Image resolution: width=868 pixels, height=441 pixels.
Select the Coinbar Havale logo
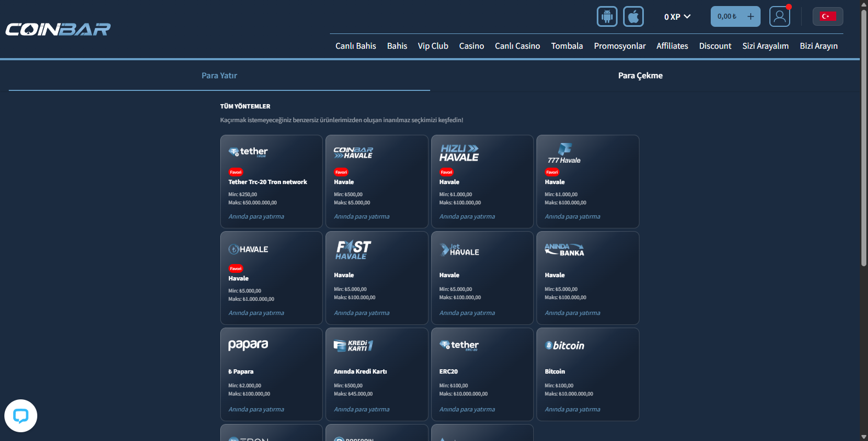[353, 153]
